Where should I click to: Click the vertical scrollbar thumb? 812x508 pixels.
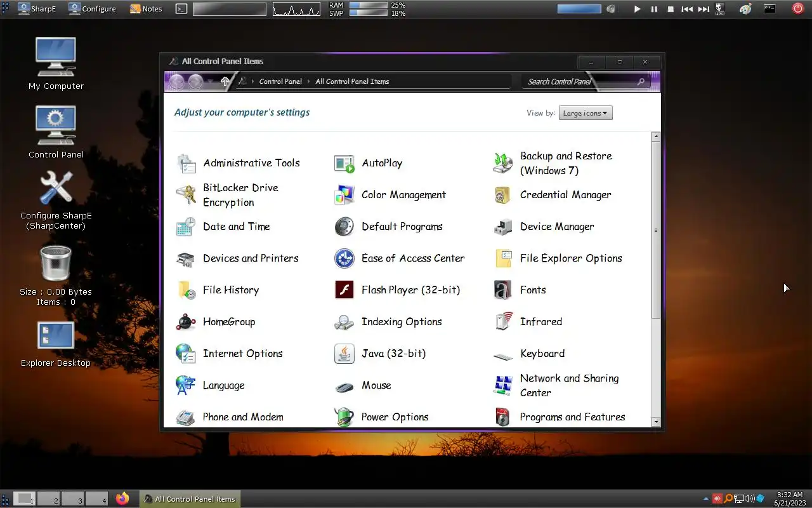point(656,230)
